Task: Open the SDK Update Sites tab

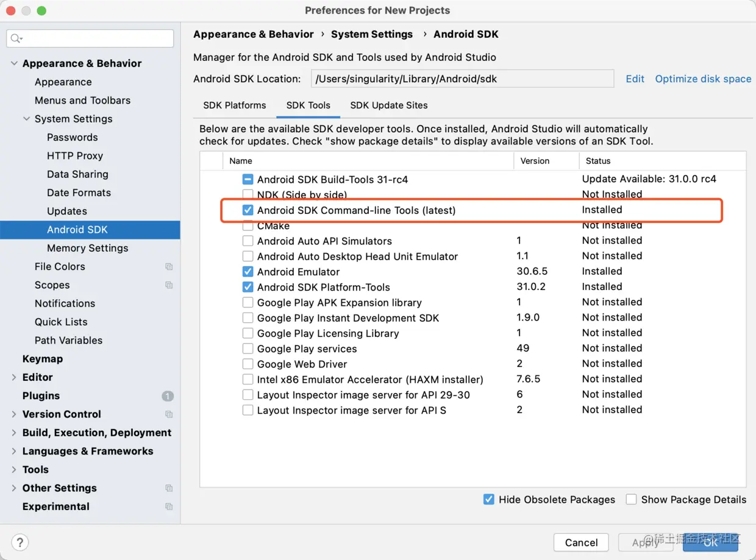Action: (388, 105)
